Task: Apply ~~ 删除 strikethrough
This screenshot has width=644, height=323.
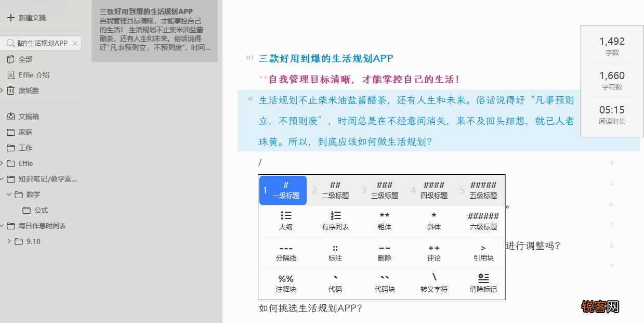Action: point(385,253)
